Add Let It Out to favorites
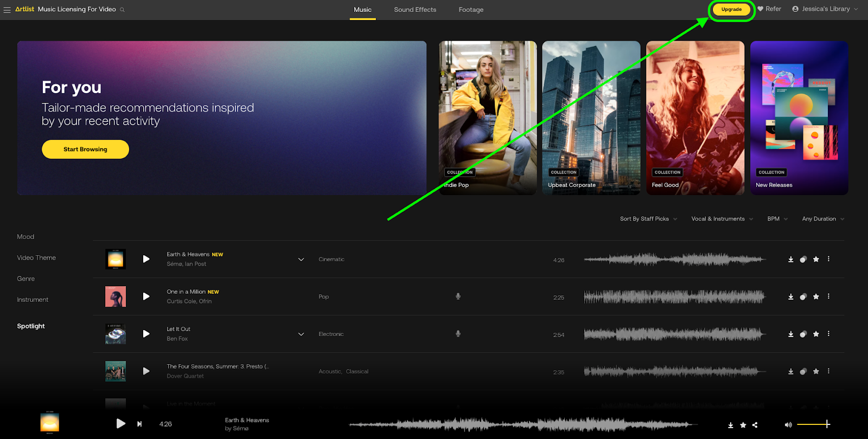 coord(816,334)
